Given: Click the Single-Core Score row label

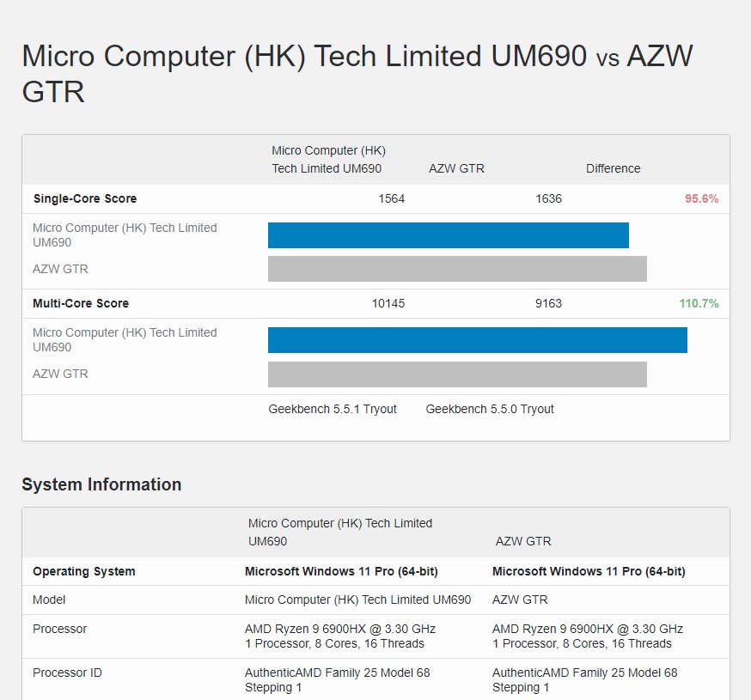Looking at the screenshot, I should (84, 198).
